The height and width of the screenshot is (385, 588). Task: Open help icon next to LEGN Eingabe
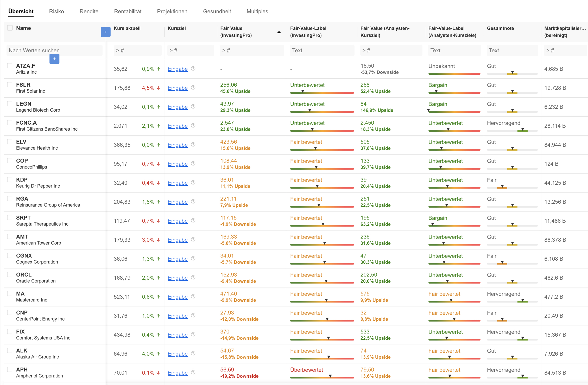[x=193, y=107]
